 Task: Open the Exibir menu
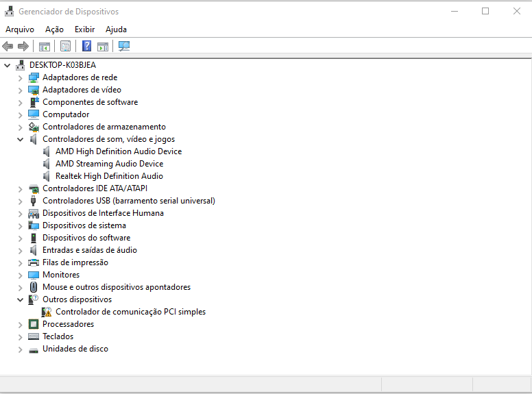pos(84,29)
